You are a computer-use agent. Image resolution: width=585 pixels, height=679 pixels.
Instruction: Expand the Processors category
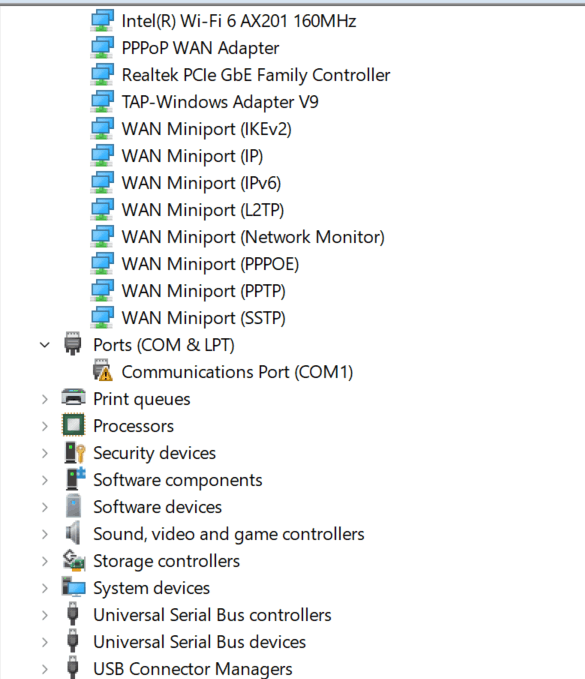(x=45, y=426)
